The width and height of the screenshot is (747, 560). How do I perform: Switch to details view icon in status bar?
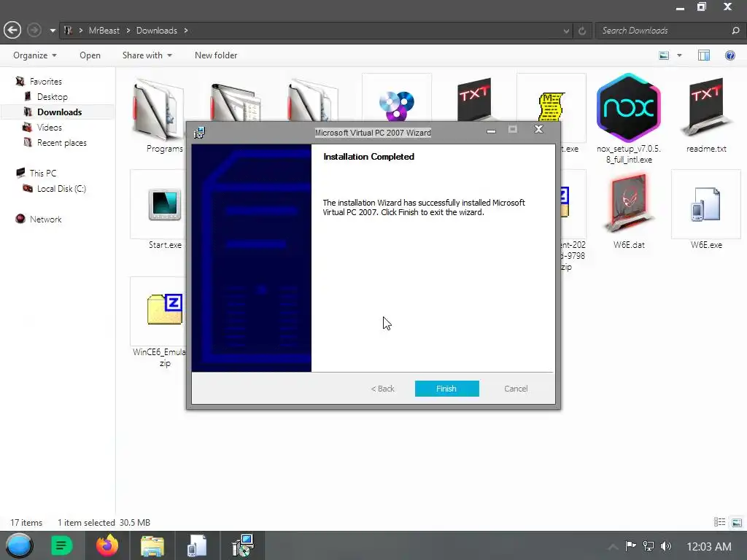pos(719,522)
